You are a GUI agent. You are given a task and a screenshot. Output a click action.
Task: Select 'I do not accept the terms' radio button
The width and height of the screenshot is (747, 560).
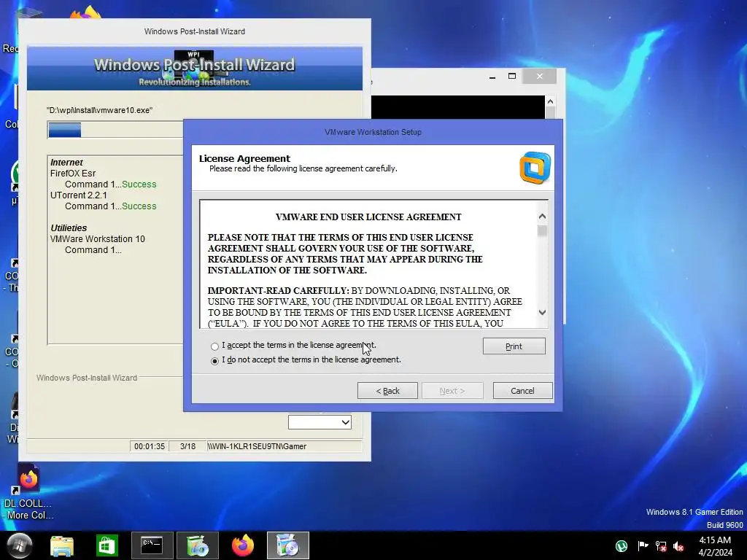[215, 361]
